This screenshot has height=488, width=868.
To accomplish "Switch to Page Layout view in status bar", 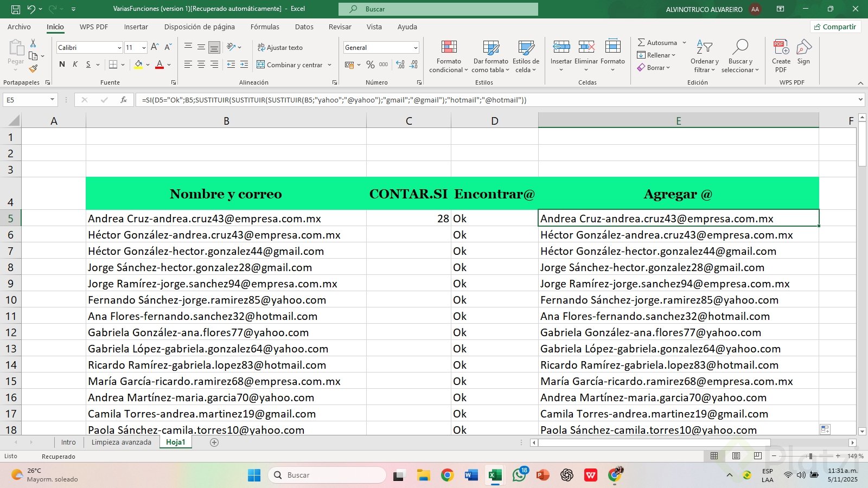I will (x=736, y=456).
